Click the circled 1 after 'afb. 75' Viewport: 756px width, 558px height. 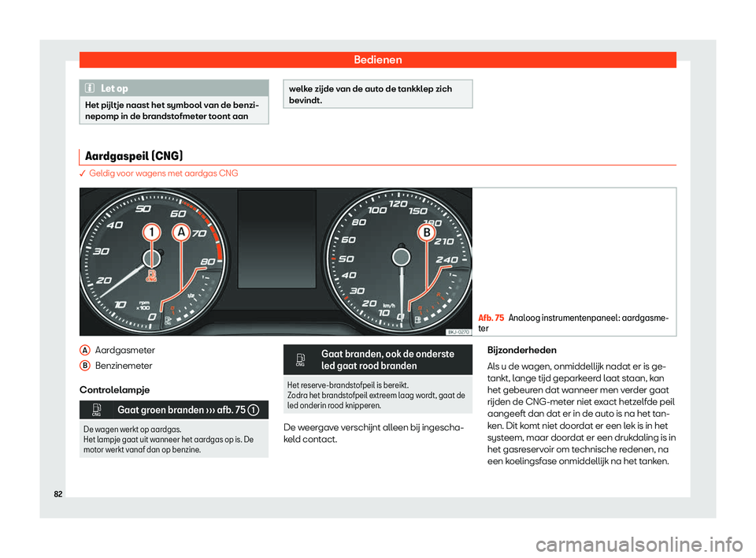pos(253,411)
